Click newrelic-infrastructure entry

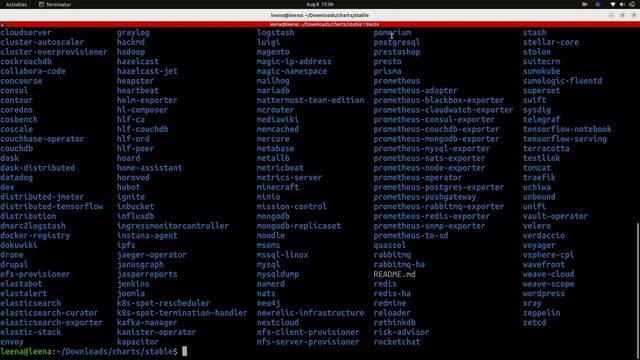coord(310,313)
